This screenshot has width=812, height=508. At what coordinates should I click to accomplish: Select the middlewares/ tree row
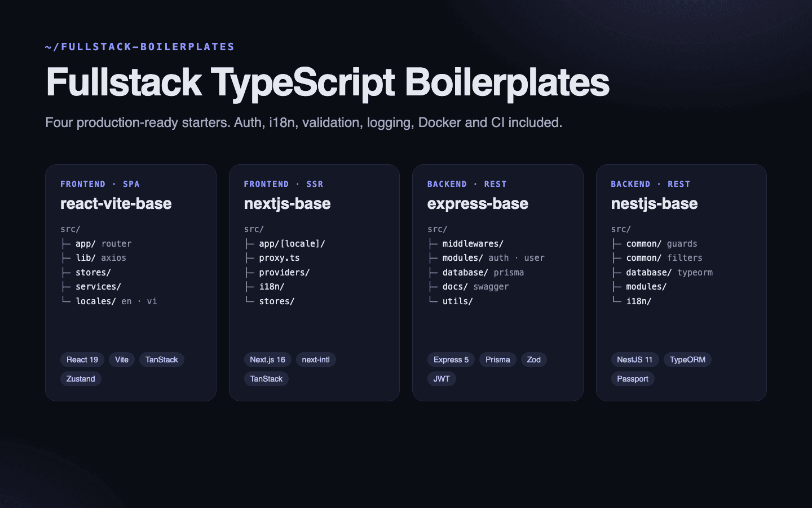pos(466,244)
